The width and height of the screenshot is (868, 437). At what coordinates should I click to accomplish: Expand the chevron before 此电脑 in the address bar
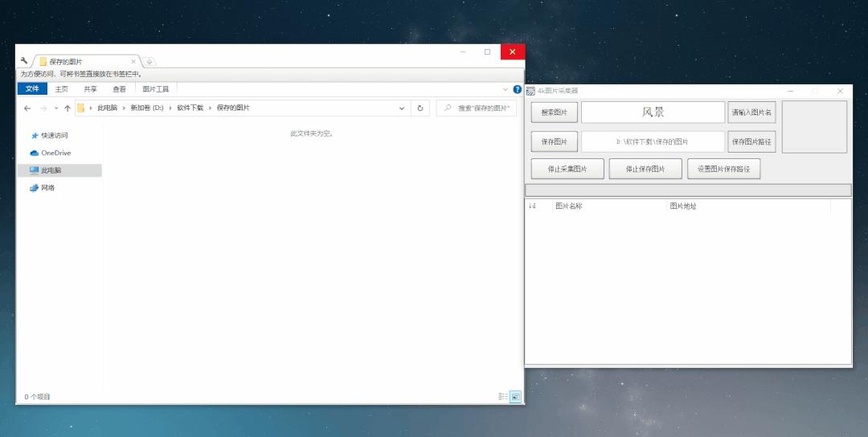[x=91, y=108]
